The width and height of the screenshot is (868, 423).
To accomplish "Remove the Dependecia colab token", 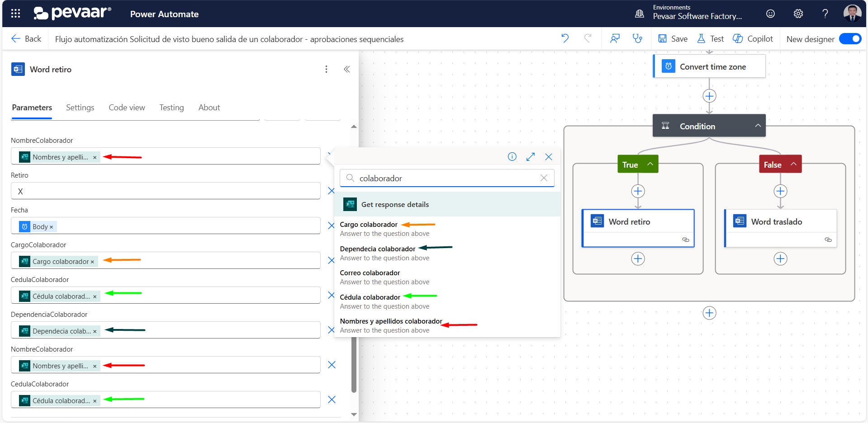I will click(x=95, y=331).
